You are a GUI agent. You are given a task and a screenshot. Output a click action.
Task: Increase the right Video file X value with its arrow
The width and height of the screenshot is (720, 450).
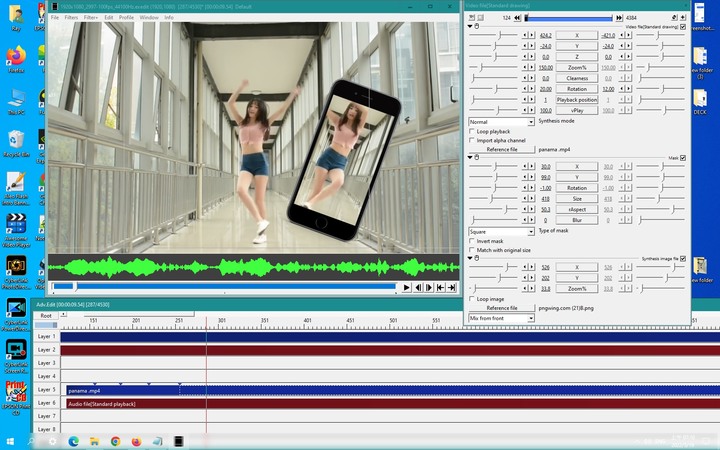629,35
